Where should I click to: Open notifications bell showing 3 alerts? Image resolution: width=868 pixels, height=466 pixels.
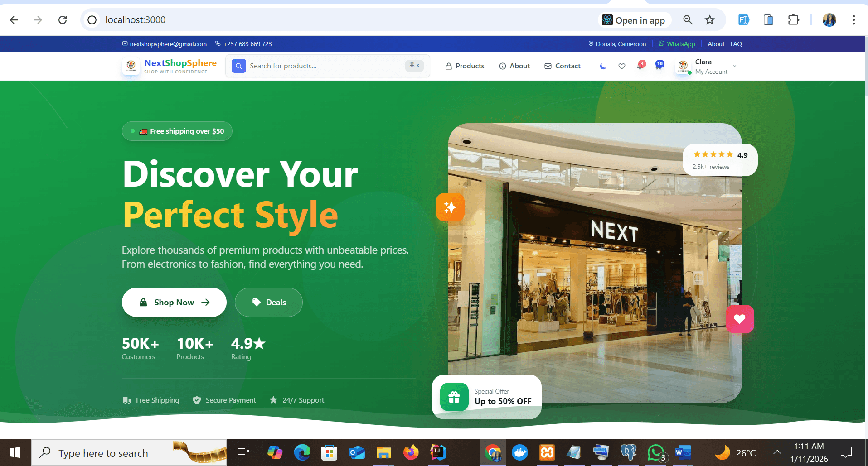coord(640,66)
